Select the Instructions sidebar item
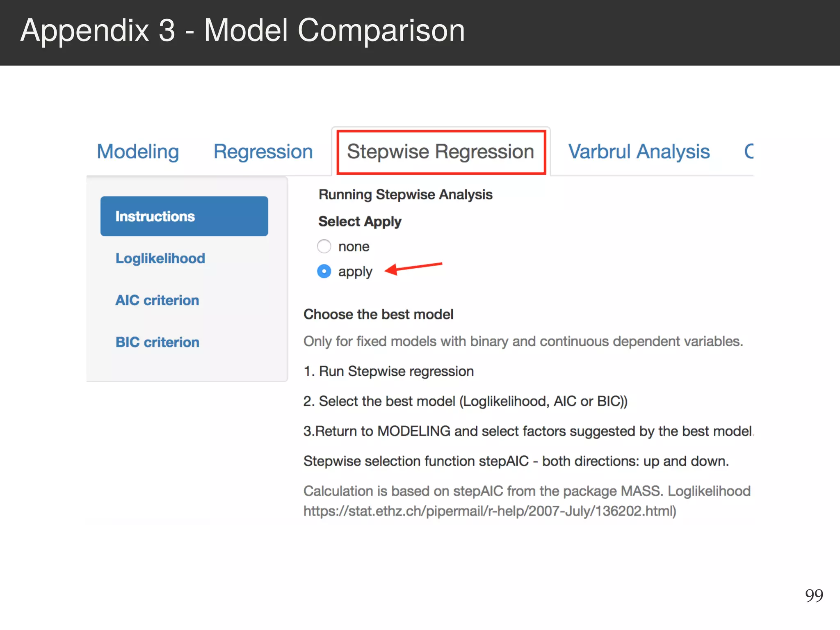The width and height of the screenshot is (840, 630). coord(184,216)
